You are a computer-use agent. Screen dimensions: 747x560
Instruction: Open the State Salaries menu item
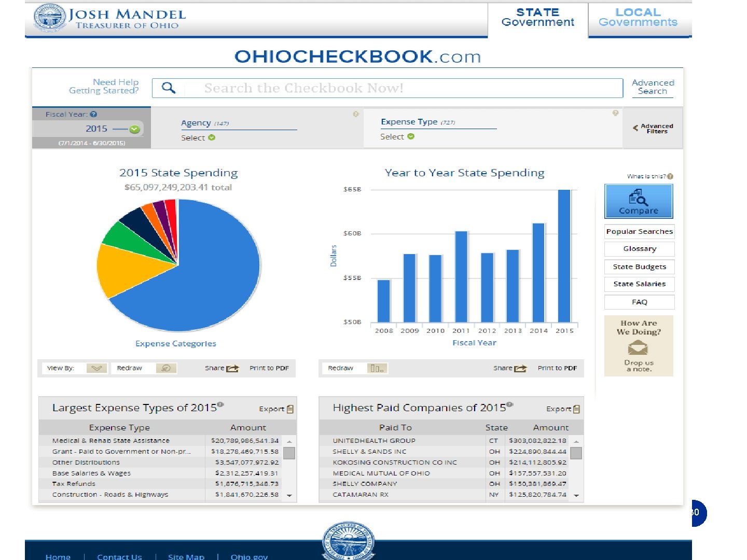point(639,284)
